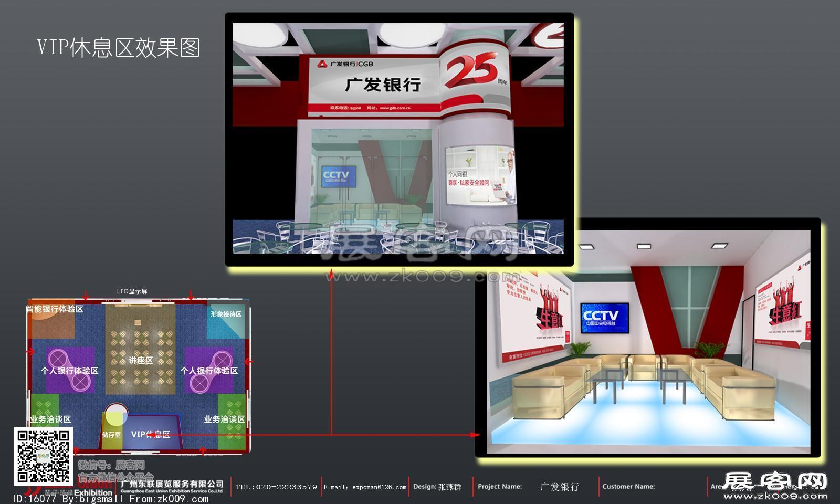
Task: Click left 个人银行体验区 purple zone label
Action: coord(70,371)
